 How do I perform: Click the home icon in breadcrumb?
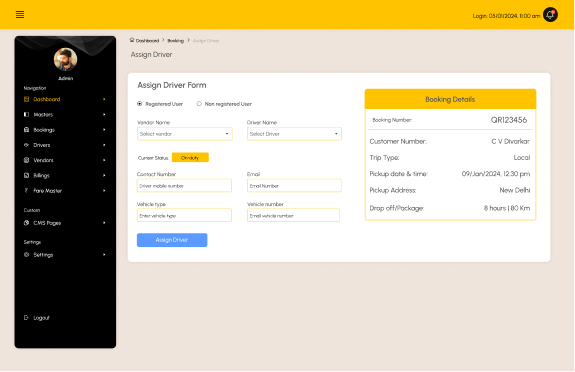(132, 40)
